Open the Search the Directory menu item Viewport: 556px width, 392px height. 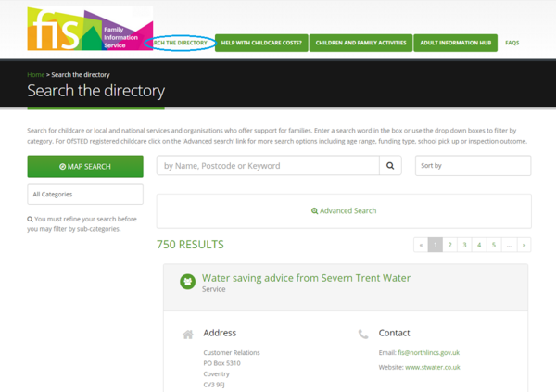coord(180,43)
